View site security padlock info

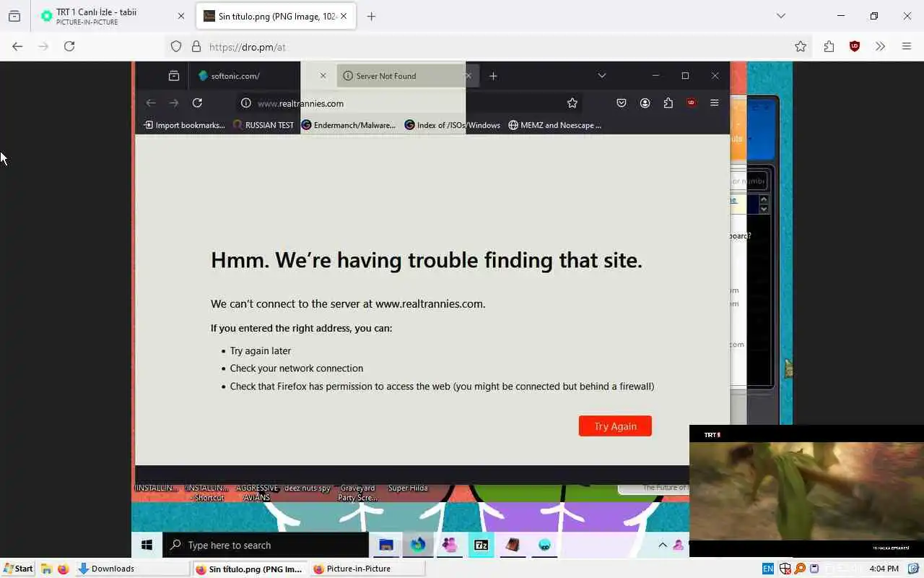point(196,46)
